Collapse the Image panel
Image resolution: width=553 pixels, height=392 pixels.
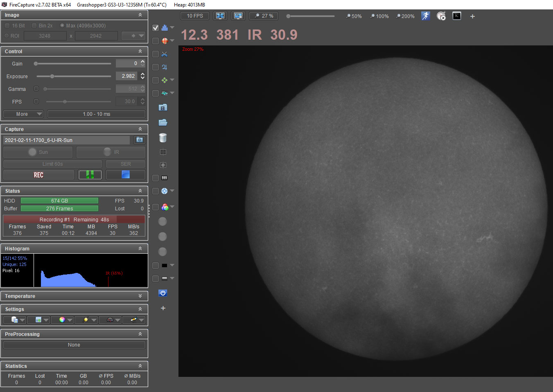point(140,15)
